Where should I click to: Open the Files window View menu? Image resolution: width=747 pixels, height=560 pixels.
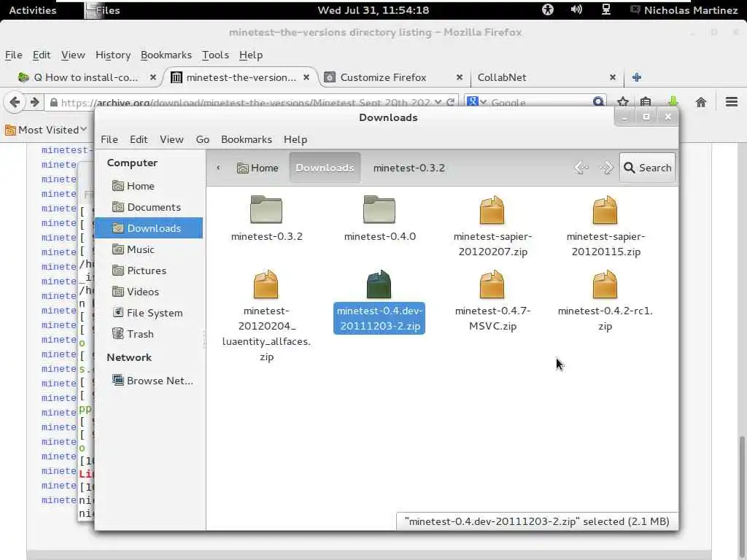[x=171, y=139]
